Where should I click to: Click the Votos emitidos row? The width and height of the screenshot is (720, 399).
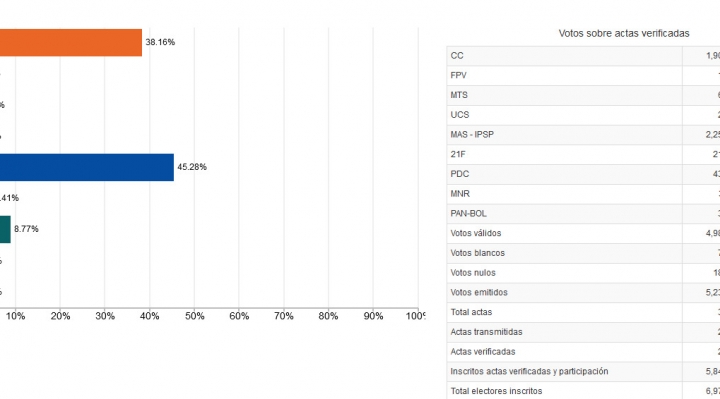click(583, 293)
